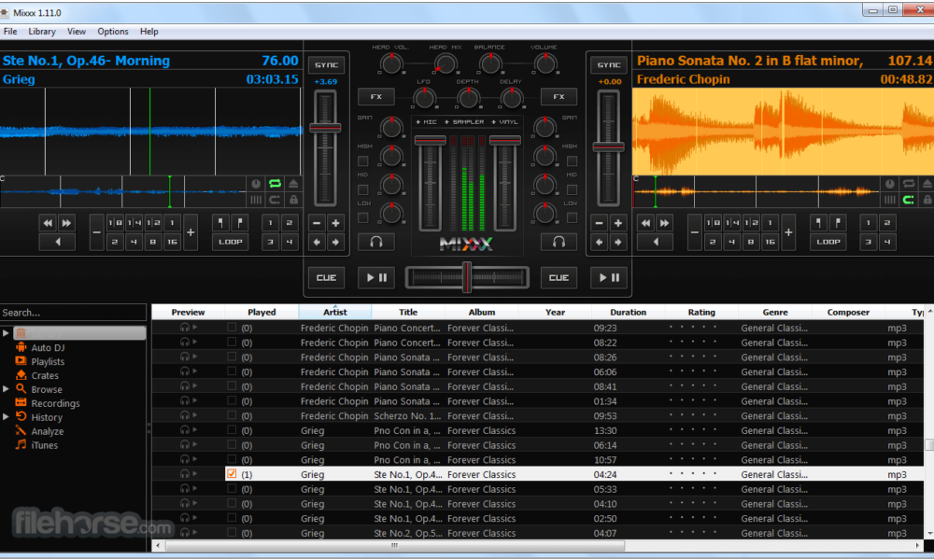Uncheck played box for Grieg 04:24 track
Screen dimensions: 934x560
click(232, 474)
